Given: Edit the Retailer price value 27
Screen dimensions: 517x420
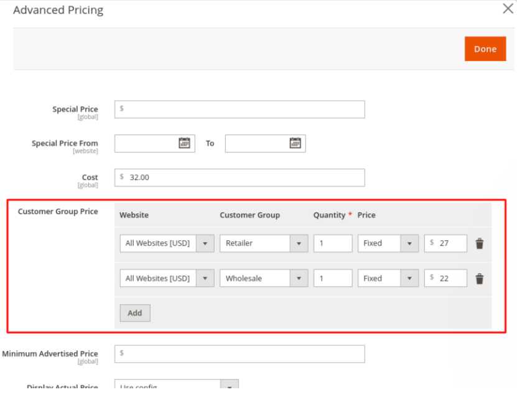Looking at the screenshot, I should click(449, 243).
